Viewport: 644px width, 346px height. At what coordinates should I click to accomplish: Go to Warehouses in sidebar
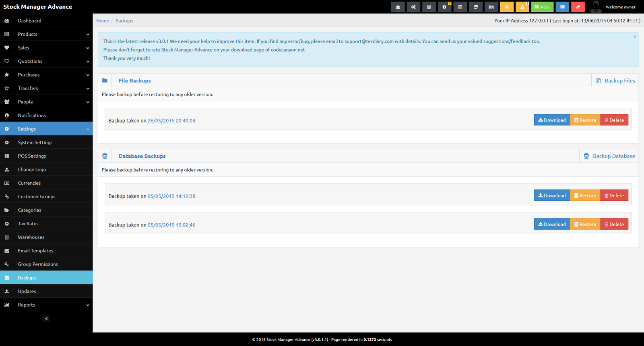(x=31, y=237)
